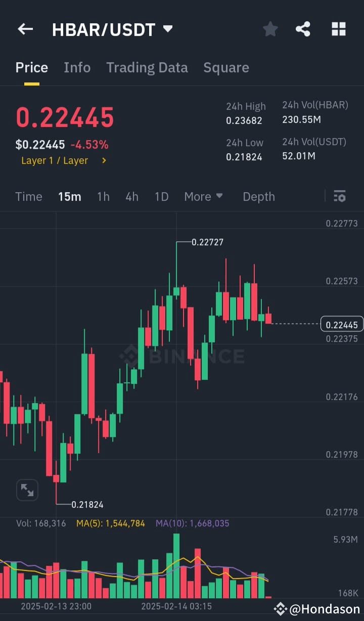
Task: Select the 15m timeframe
Action: point(70,197)
